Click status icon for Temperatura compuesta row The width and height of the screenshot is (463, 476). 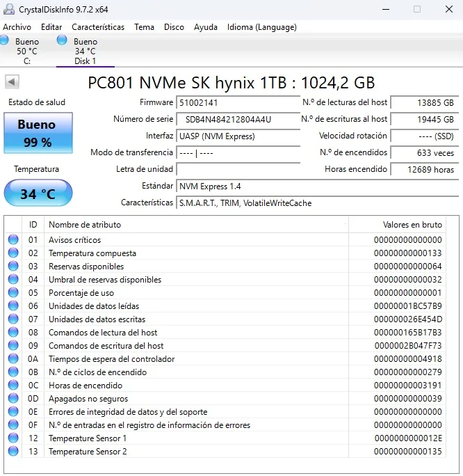point(13,253)
